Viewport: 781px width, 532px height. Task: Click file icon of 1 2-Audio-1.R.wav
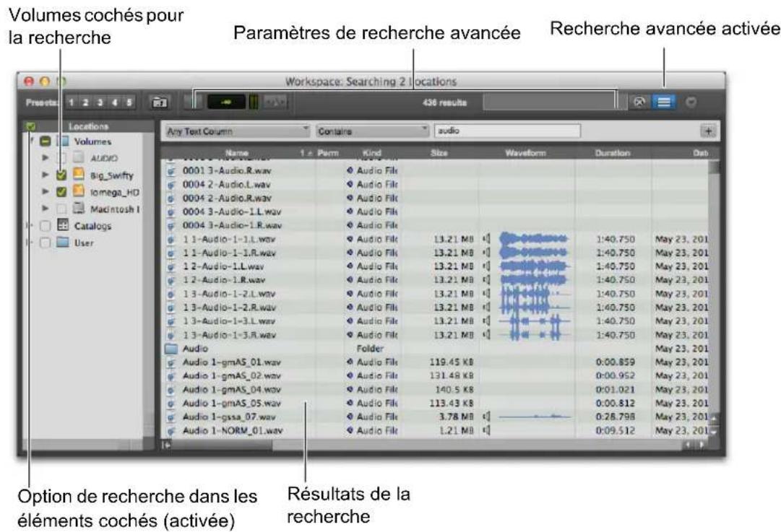tap(171, 280)
